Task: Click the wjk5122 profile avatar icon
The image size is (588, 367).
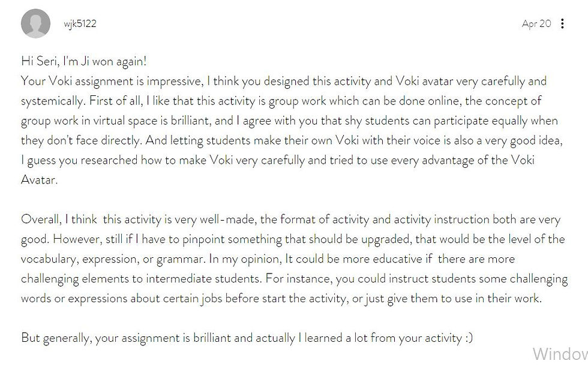Action: tap(35, 24)
